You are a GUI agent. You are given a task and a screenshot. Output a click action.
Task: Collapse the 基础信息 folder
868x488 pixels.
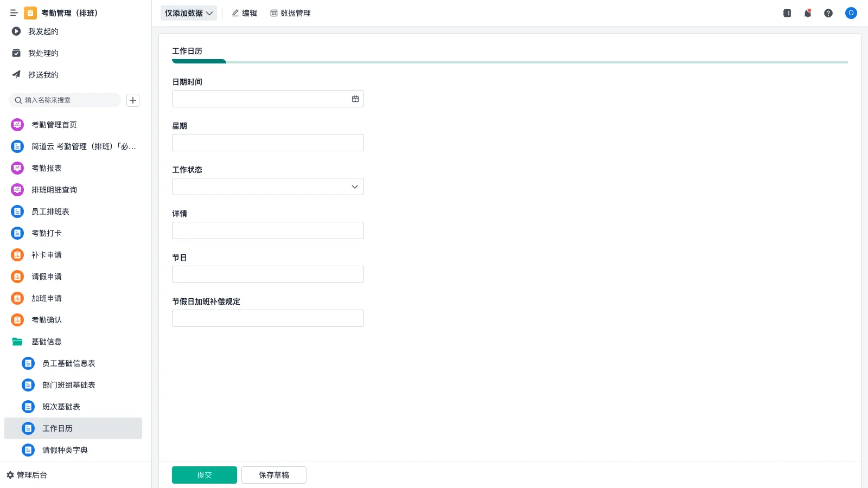pyautogui.click(x=47, y=342)
